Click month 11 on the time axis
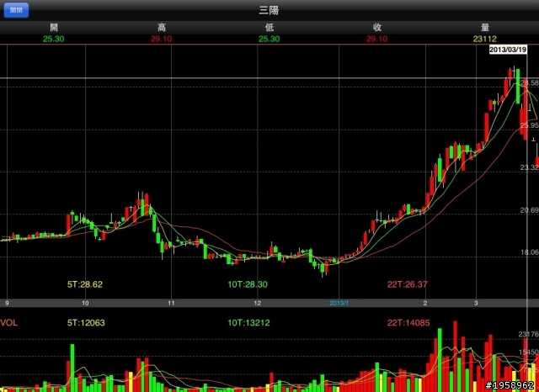The image size is (539, 392). pyautogui.click(x=171, y=303)
